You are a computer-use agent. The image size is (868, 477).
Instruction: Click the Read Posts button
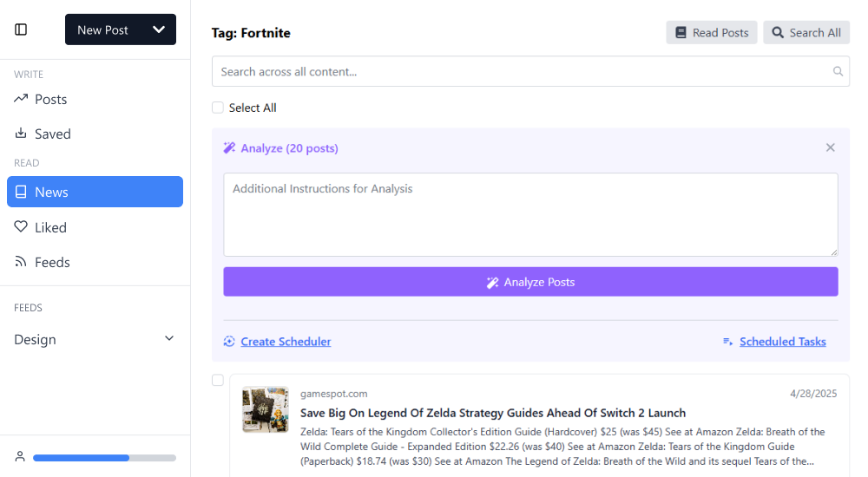point(712,33)
